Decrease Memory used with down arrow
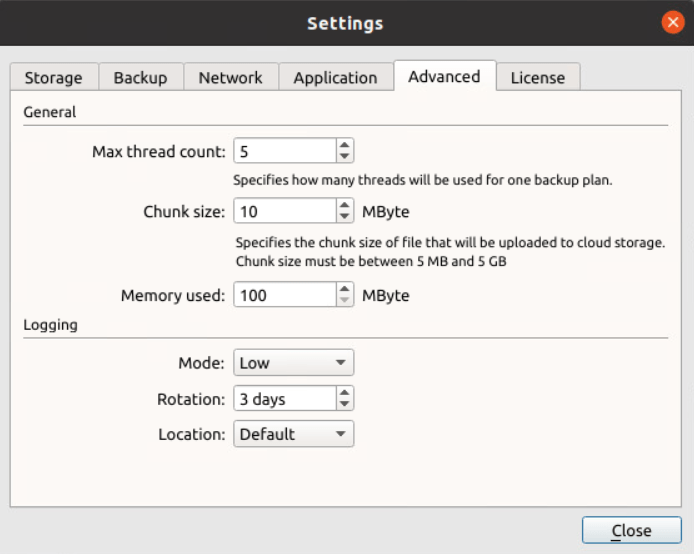Image resolution: width=694 pixels, height=554 pixels. coord(344,300)
